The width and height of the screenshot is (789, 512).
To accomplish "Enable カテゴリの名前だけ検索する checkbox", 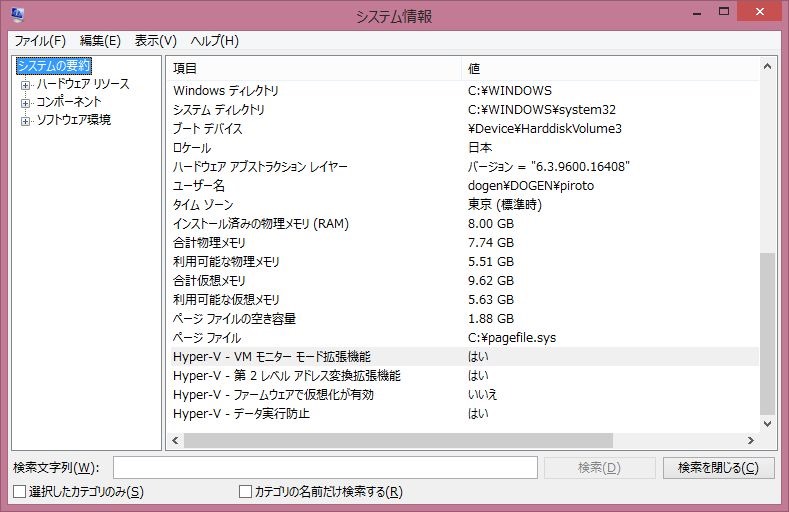I will coord(245,492).
